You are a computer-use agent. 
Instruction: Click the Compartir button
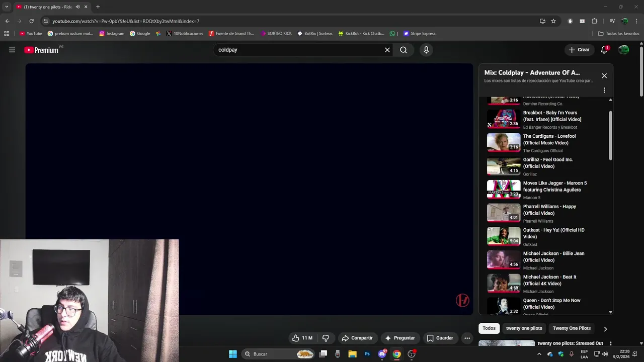(357, 338)
